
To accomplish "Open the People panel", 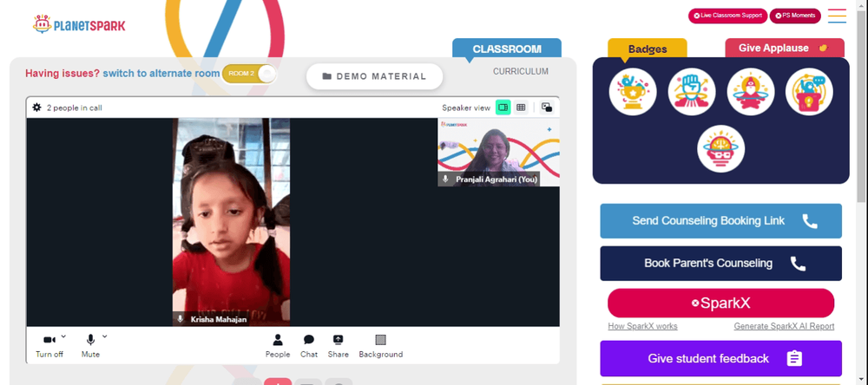I will [278, 346].
